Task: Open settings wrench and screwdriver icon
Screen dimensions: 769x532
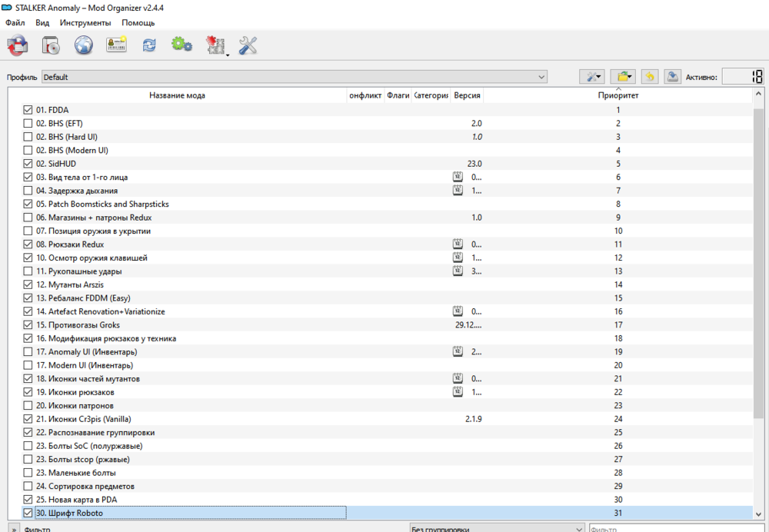Action: point(248,45)
